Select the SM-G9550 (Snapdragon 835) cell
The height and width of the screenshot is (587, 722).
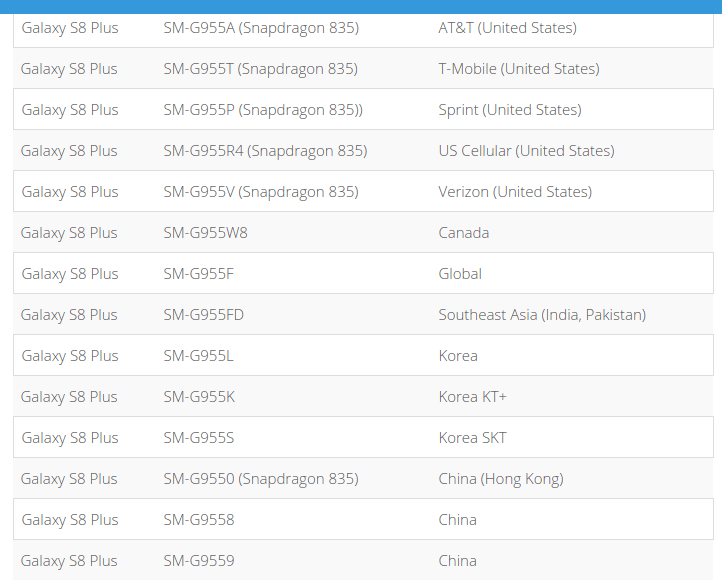point(261,479)
